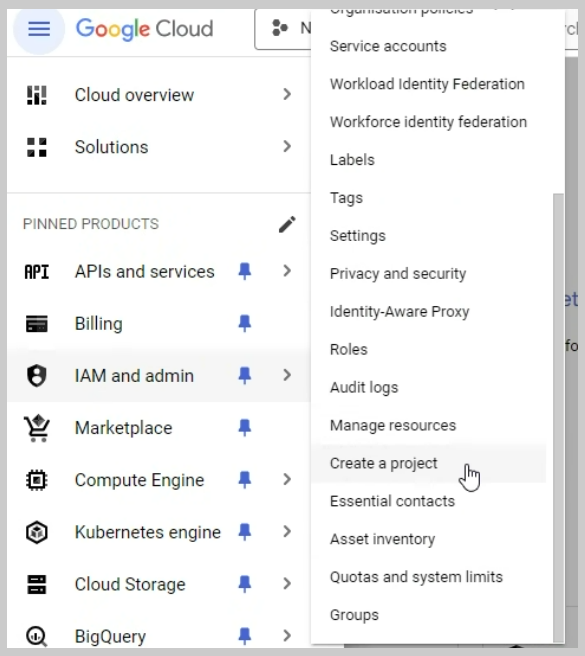
Task: Open Manage resources
Action: click(393, 425)
